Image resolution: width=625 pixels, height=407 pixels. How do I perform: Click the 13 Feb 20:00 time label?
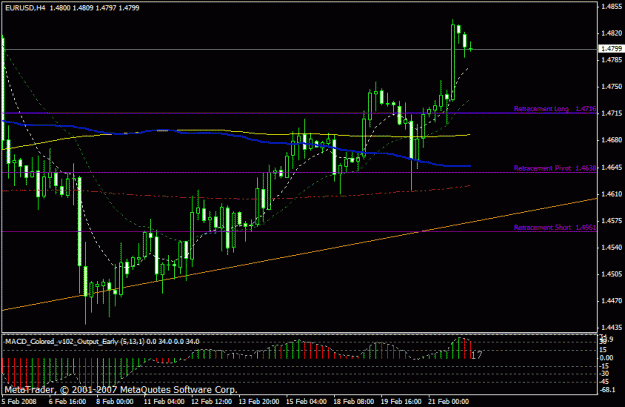click(x=259, y=401)
